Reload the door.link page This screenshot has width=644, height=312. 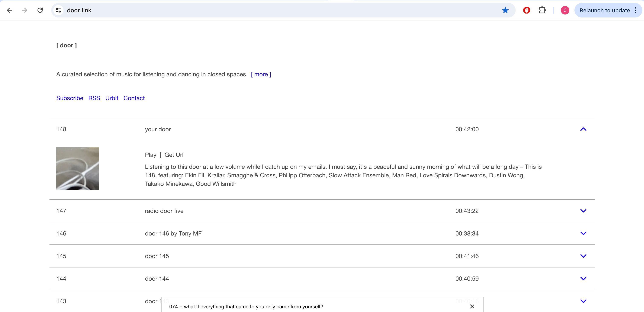40,10
